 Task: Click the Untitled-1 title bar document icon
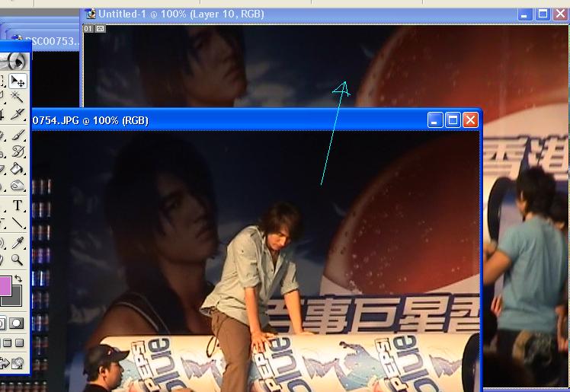[91, 14]
